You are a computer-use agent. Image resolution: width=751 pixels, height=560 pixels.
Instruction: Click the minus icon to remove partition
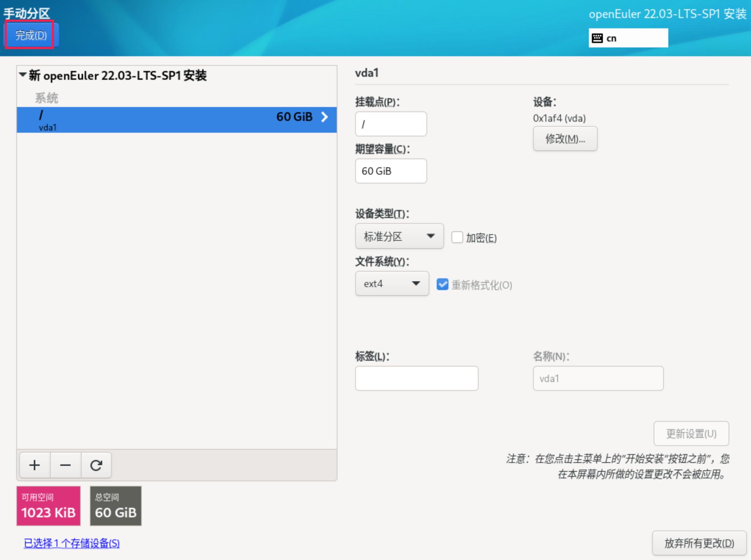65,465
